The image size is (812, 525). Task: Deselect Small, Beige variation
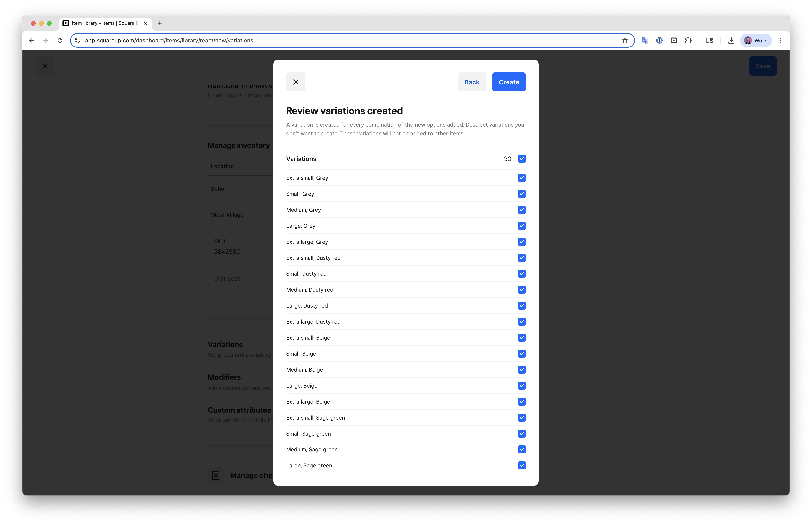(x=521, y=354)
